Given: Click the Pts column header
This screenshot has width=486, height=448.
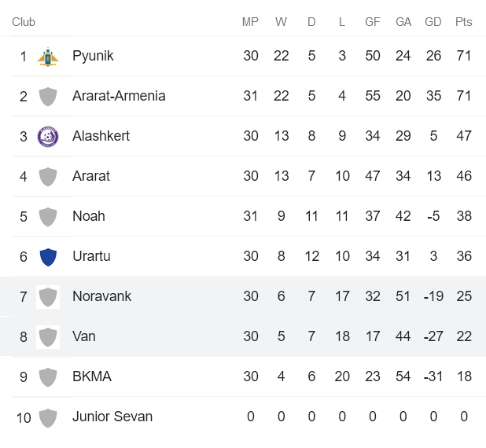Looking at the screenshot, I should tap(463, 22).
